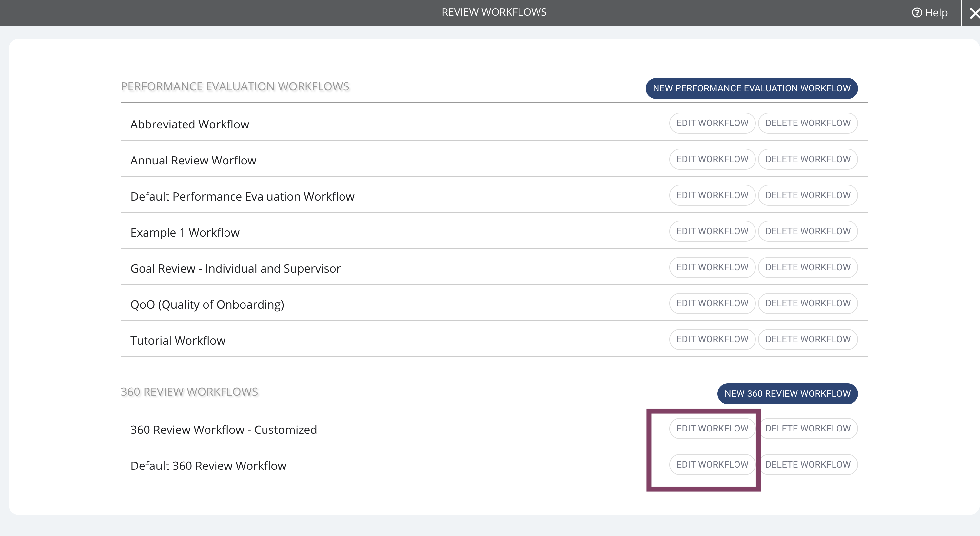Close the Review Workflows dialog

coord(974,13)
